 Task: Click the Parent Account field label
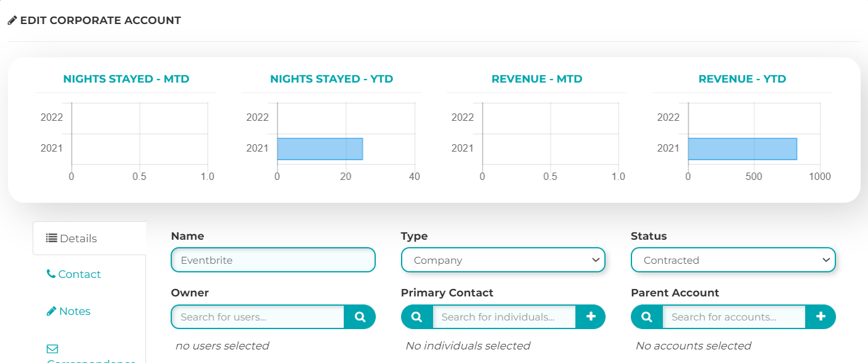(x=675, y=293)
